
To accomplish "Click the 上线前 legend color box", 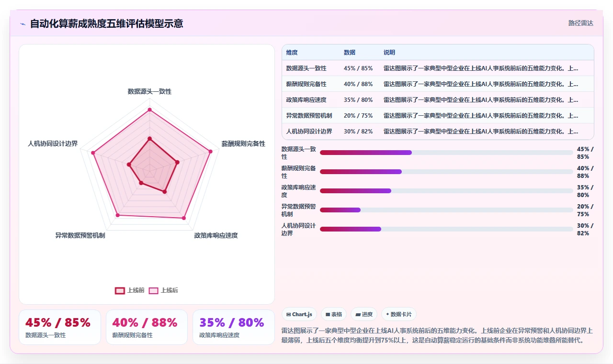I will point(120,290).
